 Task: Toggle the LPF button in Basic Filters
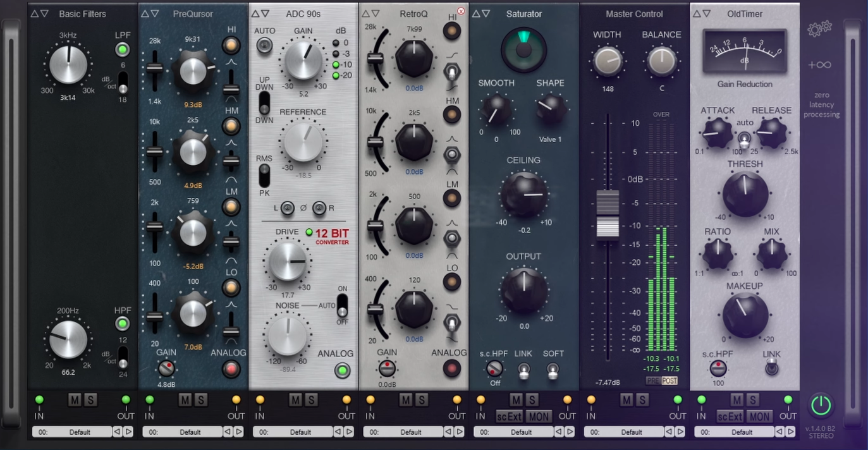pos(123,50)
